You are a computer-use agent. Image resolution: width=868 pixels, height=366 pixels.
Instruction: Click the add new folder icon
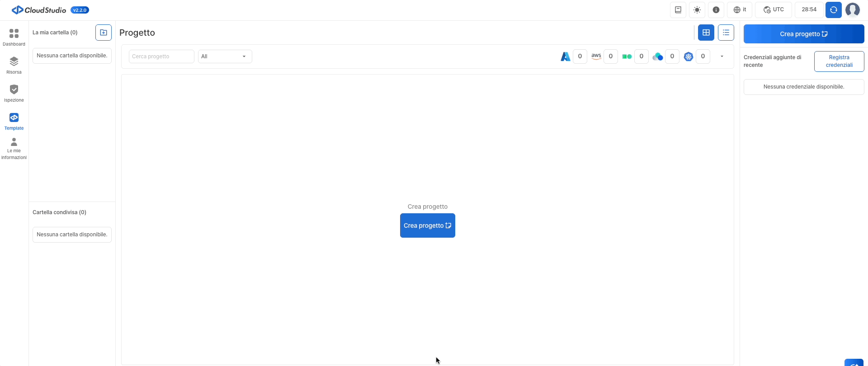point(104,33)
